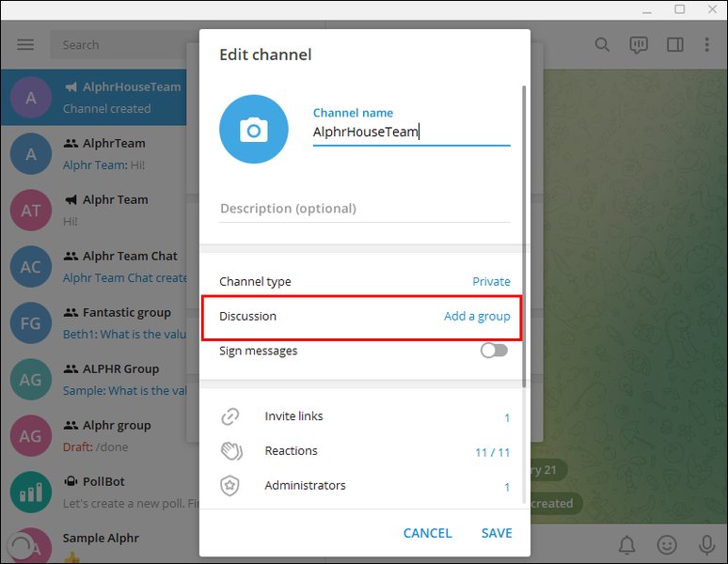The height and width of the screenshot is (564, 728).
Task: Open the three-dot more options menu
Action: [706, 44]
